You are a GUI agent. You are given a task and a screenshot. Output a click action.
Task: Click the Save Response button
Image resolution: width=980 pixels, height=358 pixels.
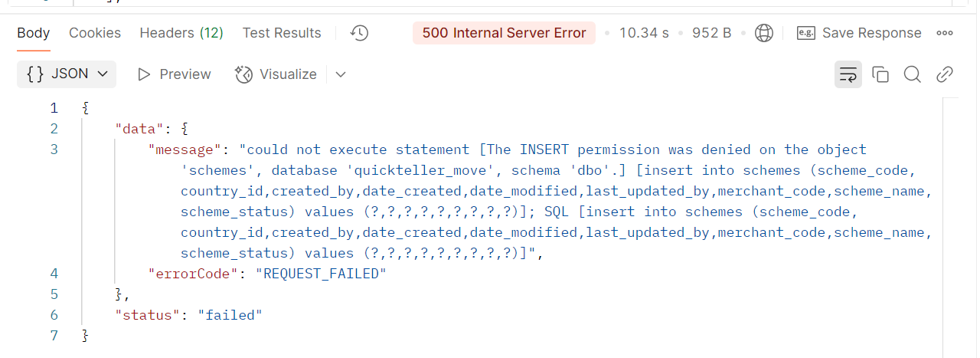(871, 33)
